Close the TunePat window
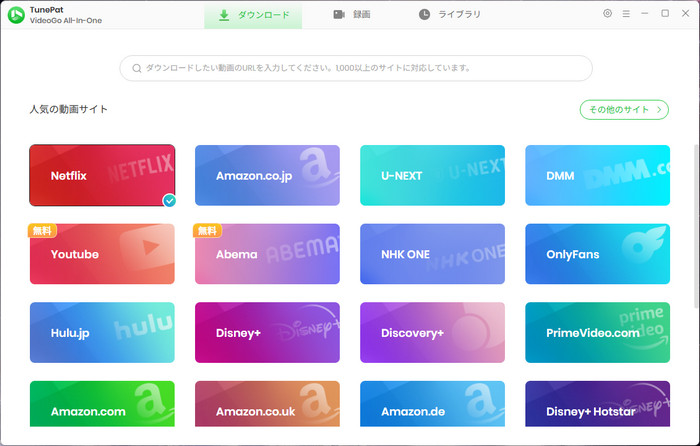The width and height of the screenshot is (700, 446). [x=685, y=13]
